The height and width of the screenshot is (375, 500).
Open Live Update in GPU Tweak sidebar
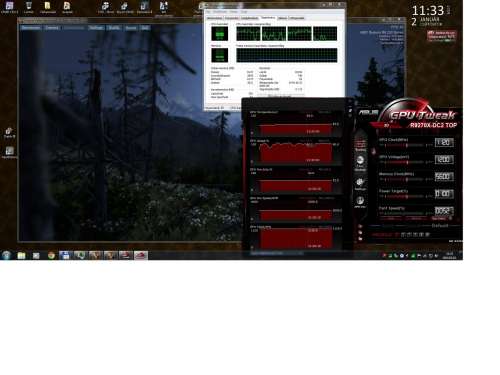[x=360, y=163]
